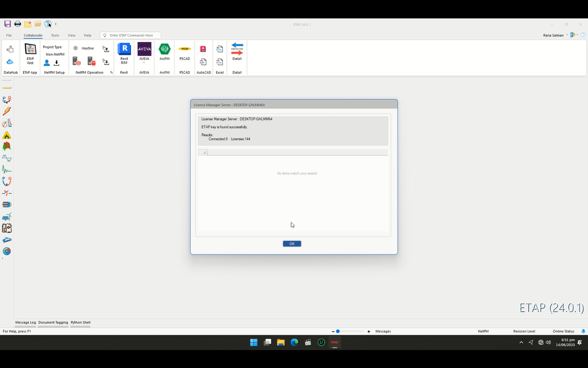This screenshot has height=368, width=588.
Task: Click the save icon in quick access
Action: [x=7, y=24]
